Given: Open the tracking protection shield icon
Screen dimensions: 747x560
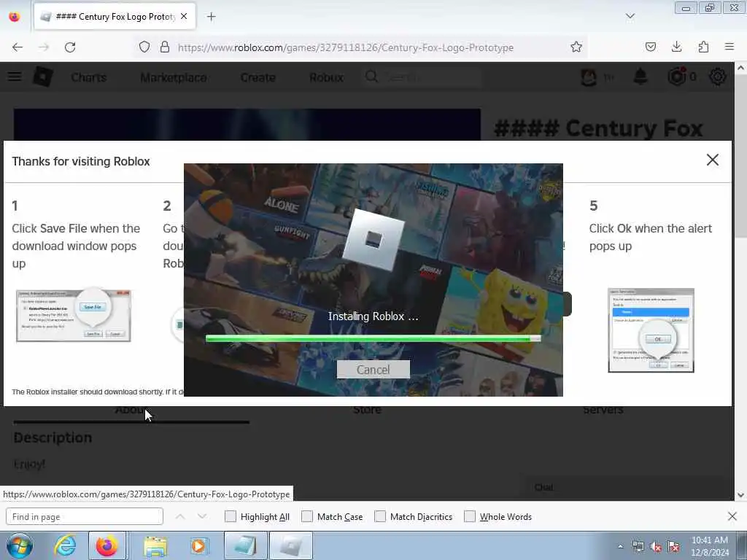Looking at the screenshot, I should tap(144, 47).
